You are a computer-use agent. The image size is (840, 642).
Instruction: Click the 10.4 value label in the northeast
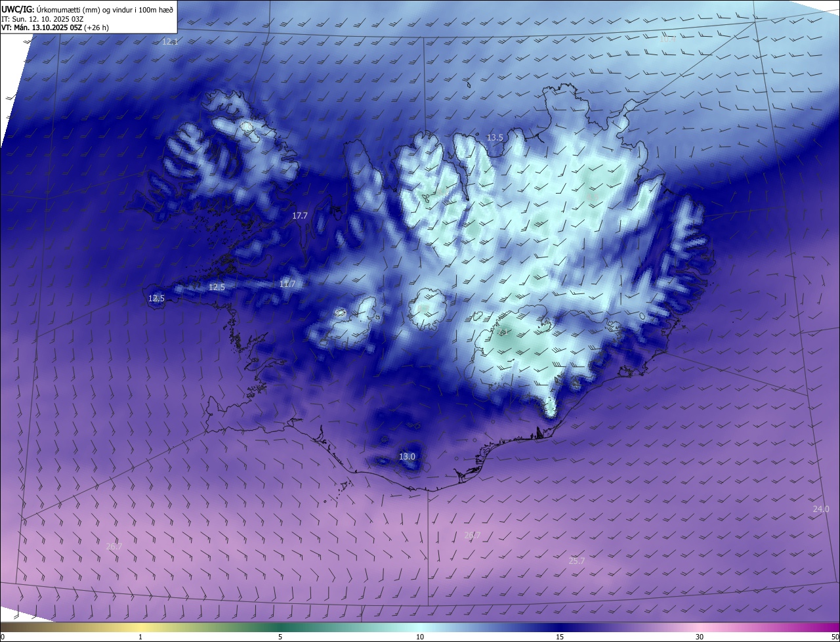pos(667,39)
